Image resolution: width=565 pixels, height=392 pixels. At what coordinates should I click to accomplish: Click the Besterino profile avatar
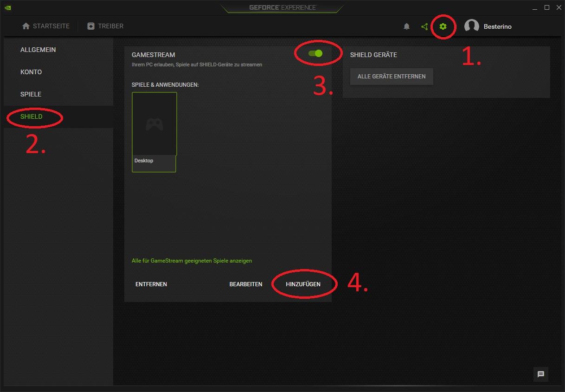click(x=472, y=26)
